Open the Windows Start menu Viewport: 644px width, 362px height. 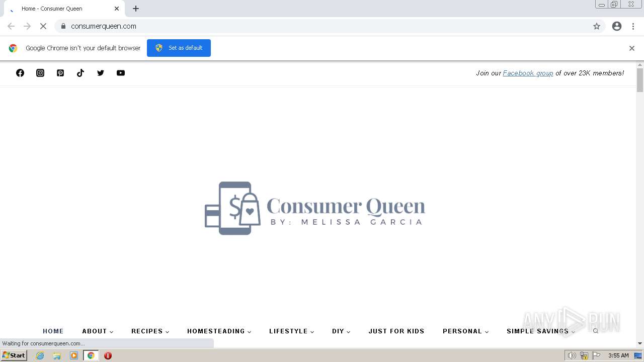click(14, 355)
